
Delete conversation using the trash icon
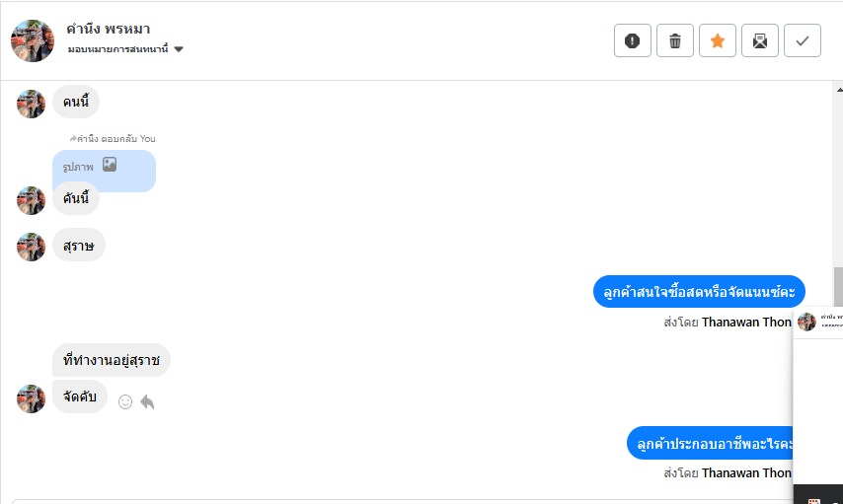pyautogui.click(x=675, y=40)
